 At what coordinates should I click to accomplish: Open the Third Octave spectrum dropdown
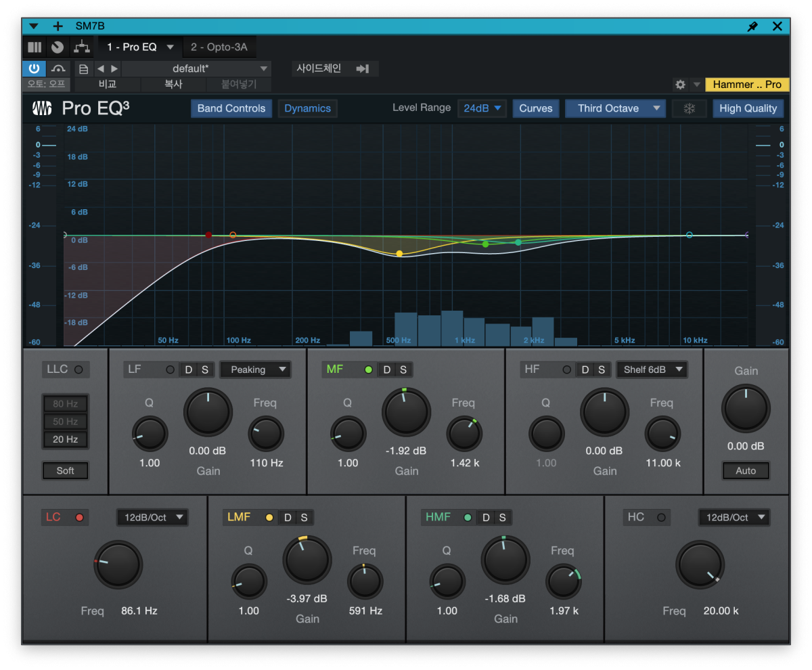pos(615,108)
